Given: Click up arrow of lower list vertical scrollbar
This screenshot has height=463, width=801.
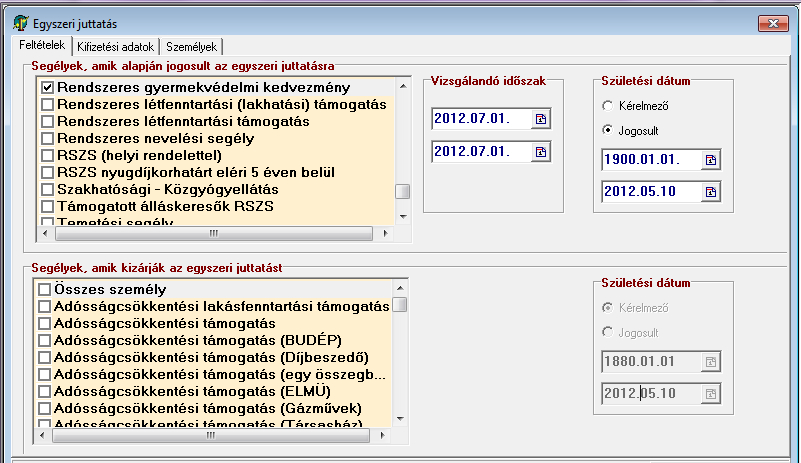Looking at the screenshot, I should 400,288.
